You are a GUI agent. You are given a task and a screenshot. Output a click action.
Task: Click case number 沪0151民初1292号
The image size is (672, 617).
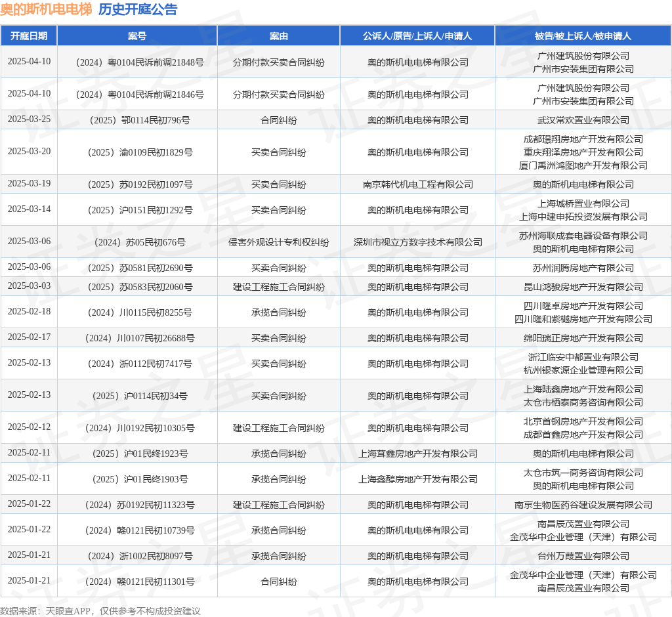(140, 211)
